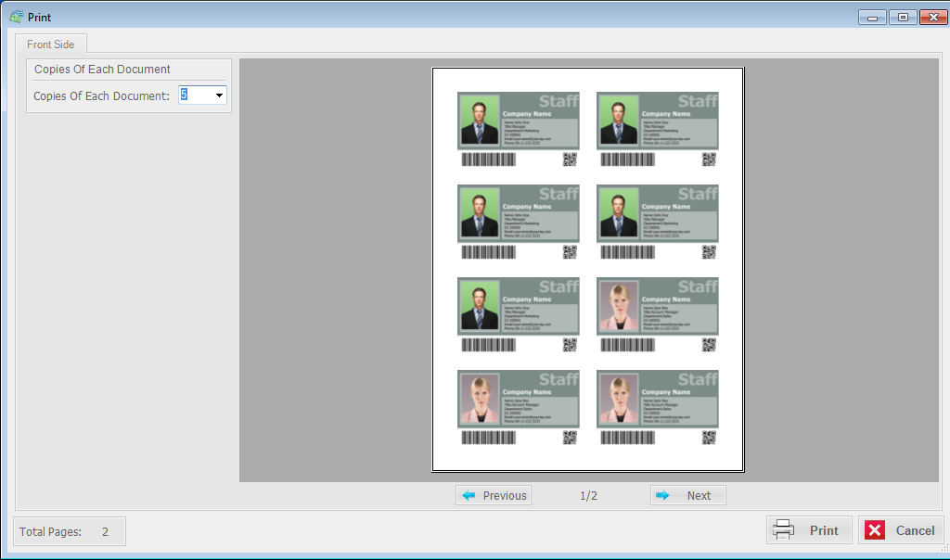Click the barcode under the last staff card
Viewport: 950px width, 560px height.
(627, 438)
